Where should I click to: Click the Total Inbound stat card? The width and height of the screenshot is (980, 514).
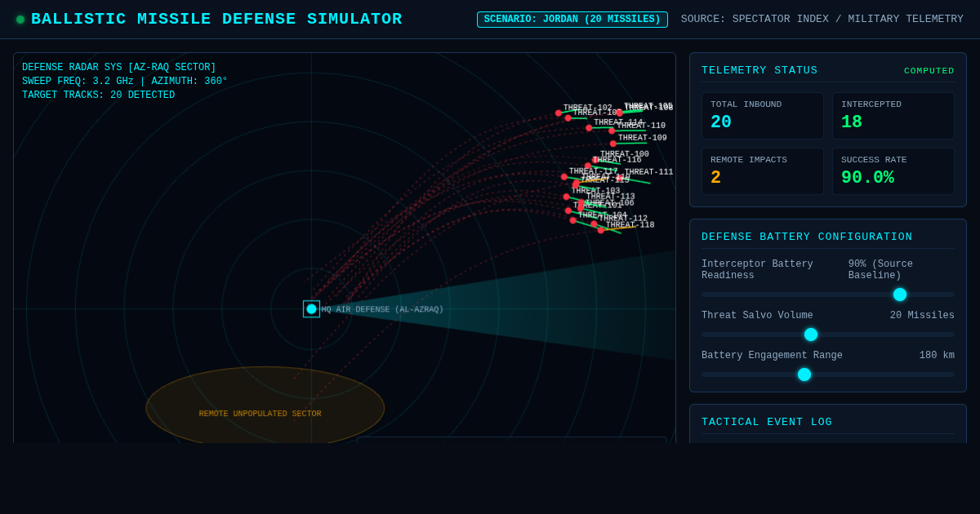pos(763,116)
